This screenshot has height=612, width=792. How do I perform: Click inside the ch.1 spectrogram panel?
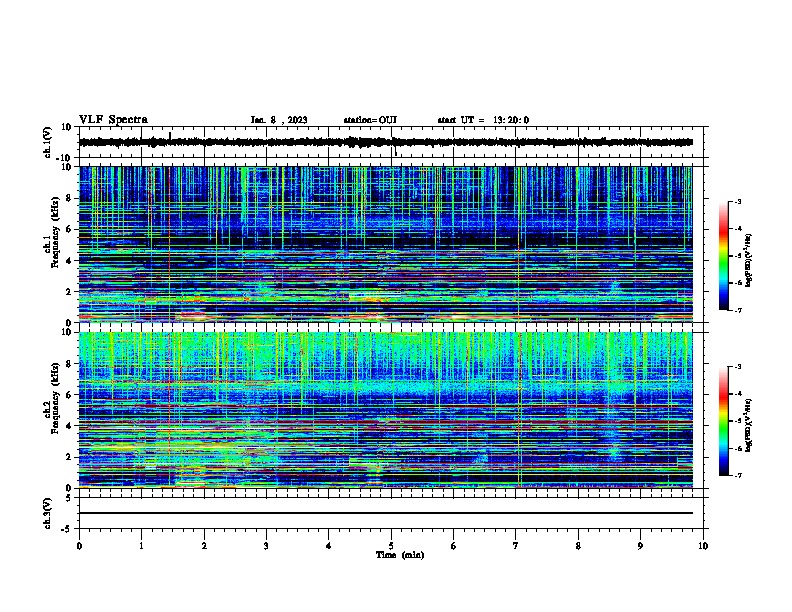(x=385, y=244)
